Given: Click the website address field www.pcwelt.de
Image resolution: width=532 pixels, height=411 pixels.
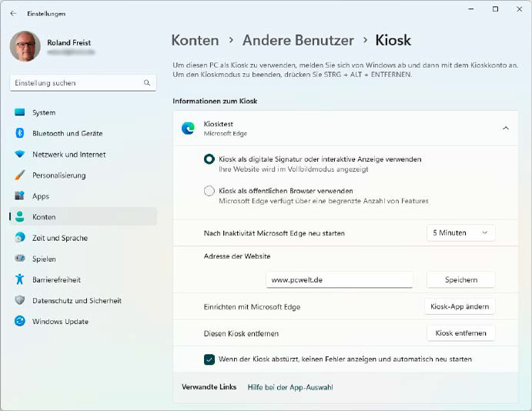Looking at the screenshot, I should point(340,279).
